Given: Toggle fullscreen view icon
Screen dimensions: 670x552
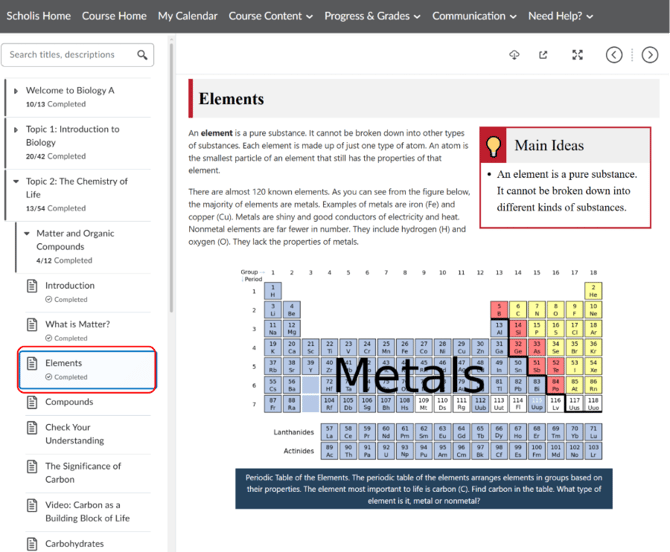Looking at the screenshot, I should coord(577,55).
